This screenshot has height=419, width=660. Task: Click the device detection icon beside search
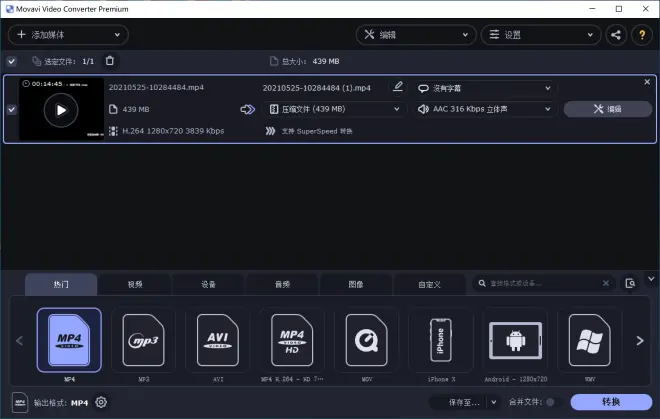tap(630, 283)
